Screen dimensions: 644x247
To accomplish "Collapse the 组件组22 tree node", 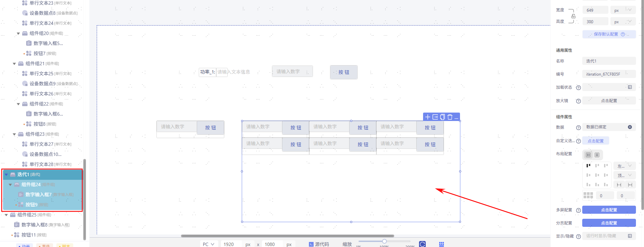I will [18, 104].
